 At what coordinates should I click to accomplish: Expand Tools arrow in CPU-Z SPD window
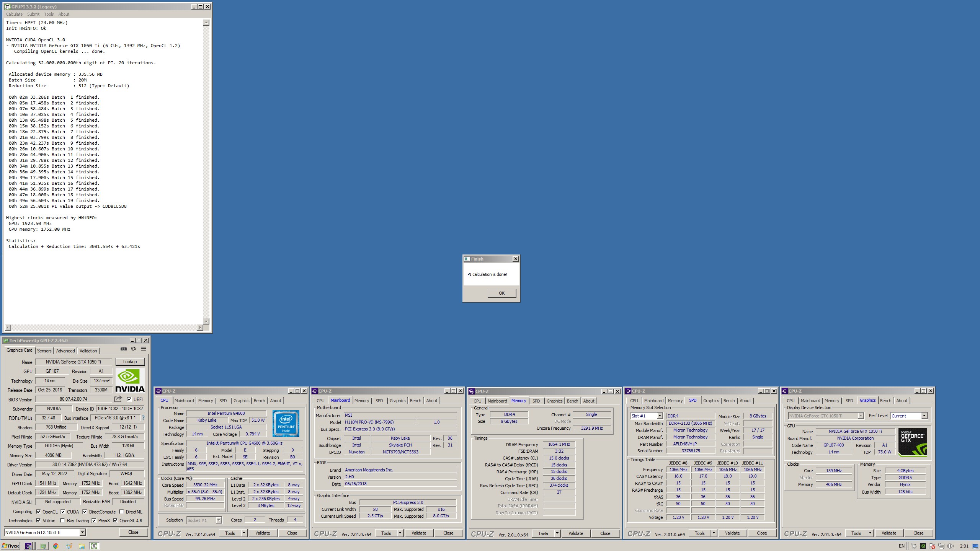pyautogui.click(x=714, y=533)
